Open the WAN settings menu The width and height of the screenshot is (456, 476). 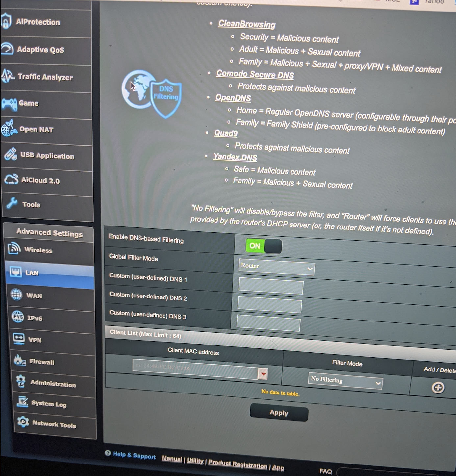click(34, 296)
